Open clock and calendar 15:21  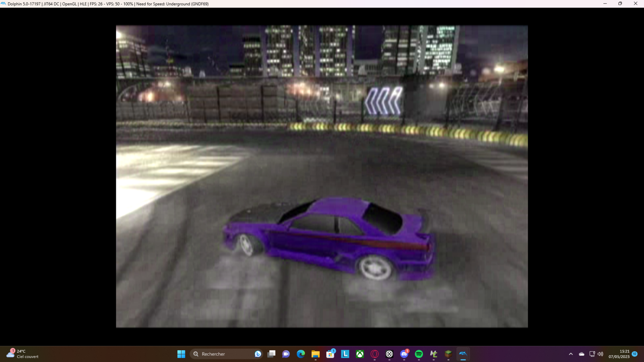coord(619,354)
